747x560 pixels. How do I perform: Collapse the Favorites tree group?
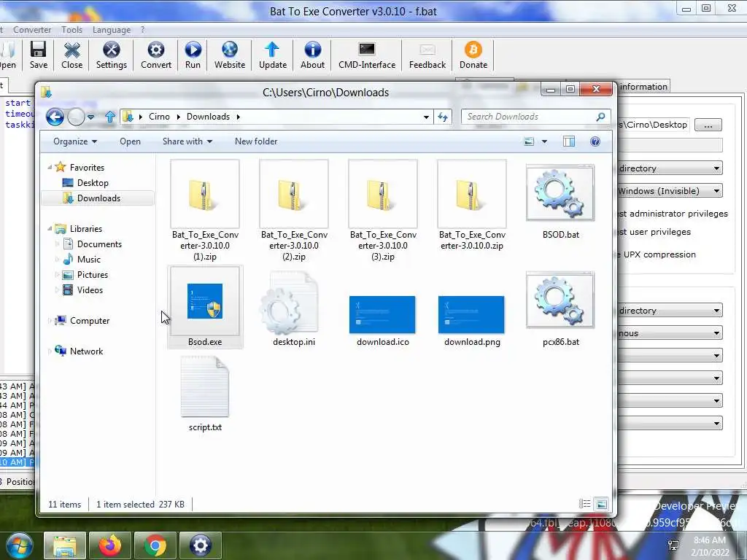(50, 167)
